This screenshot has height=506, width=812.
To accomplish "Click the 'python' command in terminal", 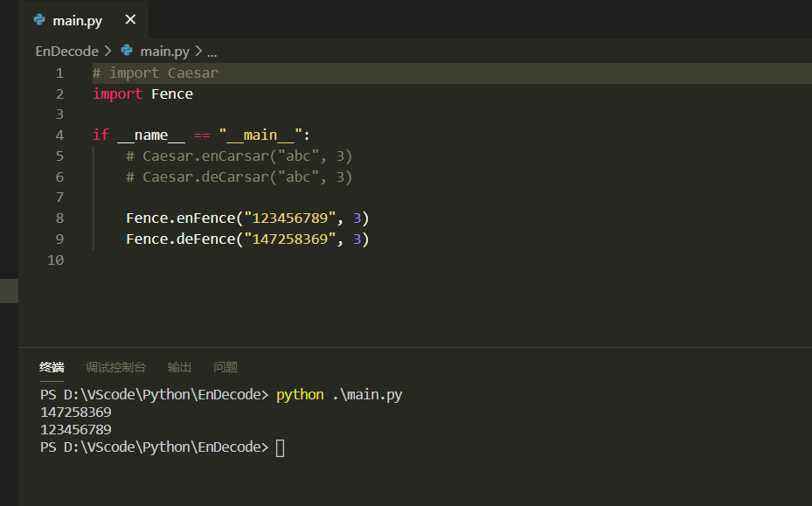I will click(300, 395).
